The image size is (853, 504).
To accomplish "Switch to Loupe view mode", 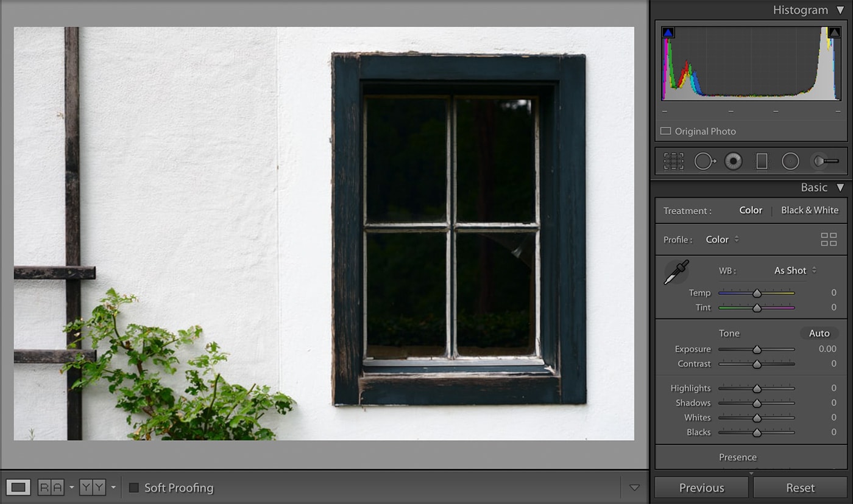I will click(x=18, y=488).
